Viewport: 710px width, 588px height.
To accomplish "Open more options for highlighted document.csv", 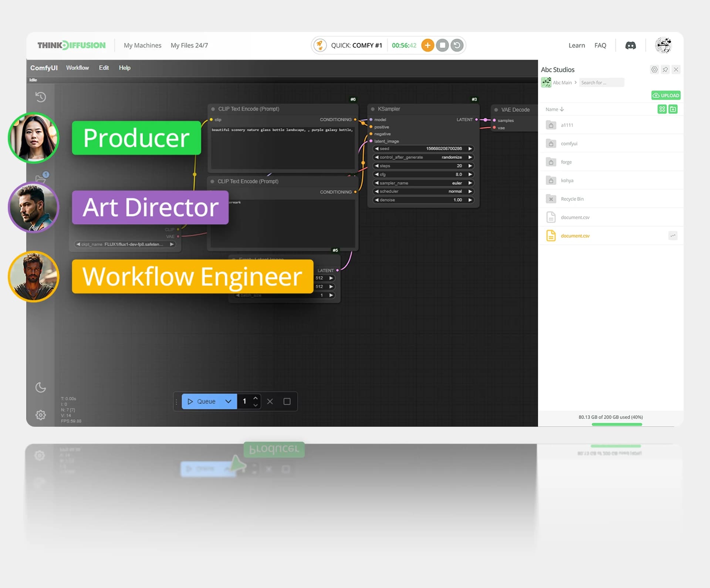I will [x=673, y=236].
